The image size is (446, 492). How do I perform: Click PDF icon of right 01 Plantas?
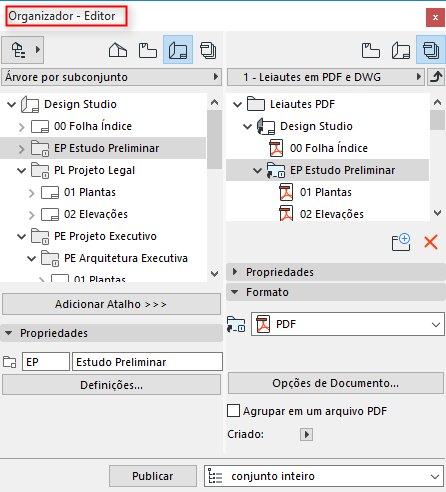(286, 192)
